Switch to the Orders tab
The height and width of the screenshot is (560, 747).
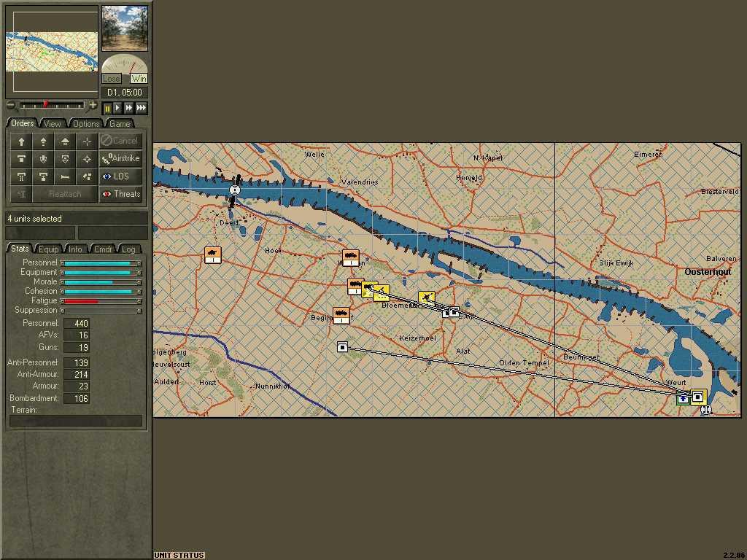23,123
